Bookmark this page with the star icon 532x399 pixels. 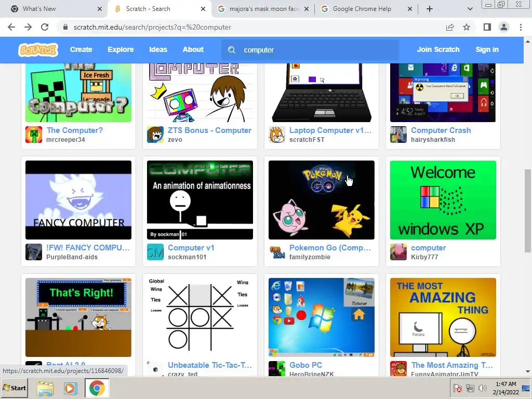click(467, 27)
